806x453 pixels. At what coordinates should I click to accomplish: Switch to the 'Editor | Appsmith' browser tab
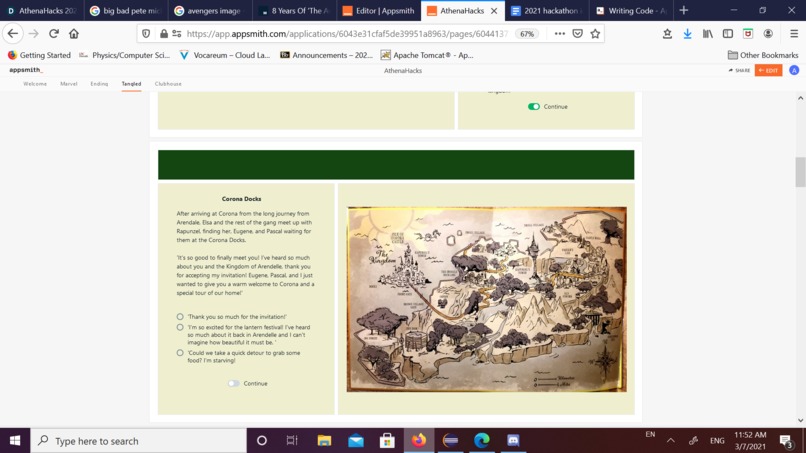point(379,11)
